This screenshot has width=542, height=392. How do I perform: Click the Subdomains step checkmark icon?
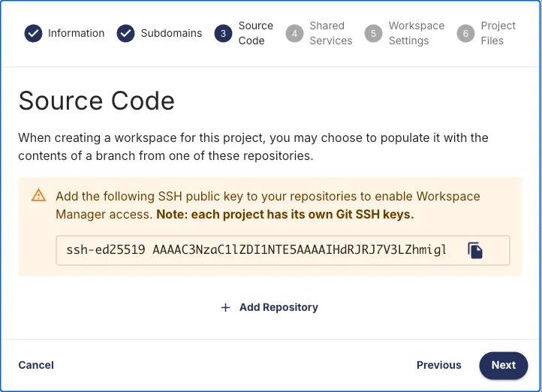[x=125, y=33]
